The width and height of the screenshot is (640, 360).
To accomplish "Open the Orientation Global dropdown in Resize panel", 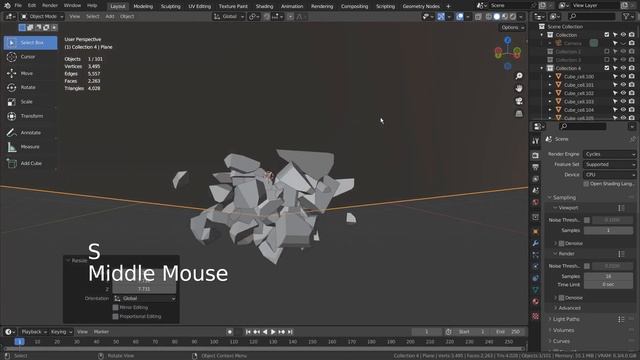I will [144, 298].
